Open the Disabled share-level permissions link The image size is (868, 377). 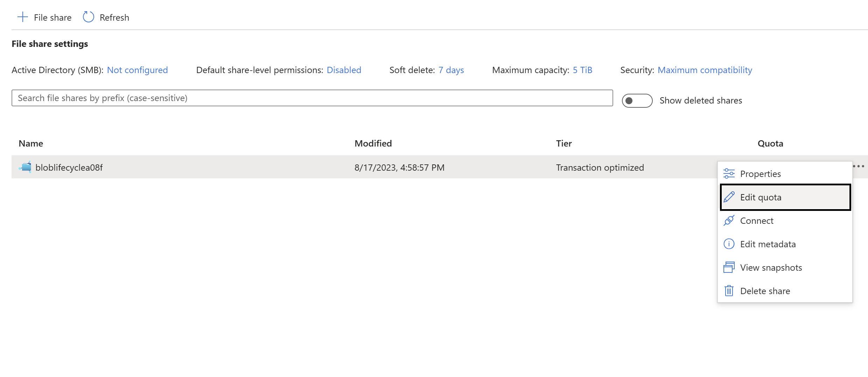[x=344, y=70]
